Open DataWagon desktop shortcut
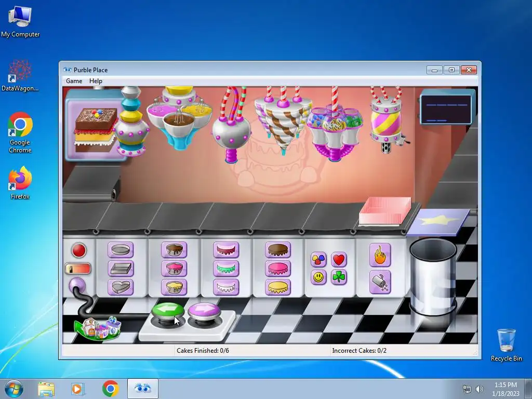This screenshot has height=399, width=532. (20, 75)
